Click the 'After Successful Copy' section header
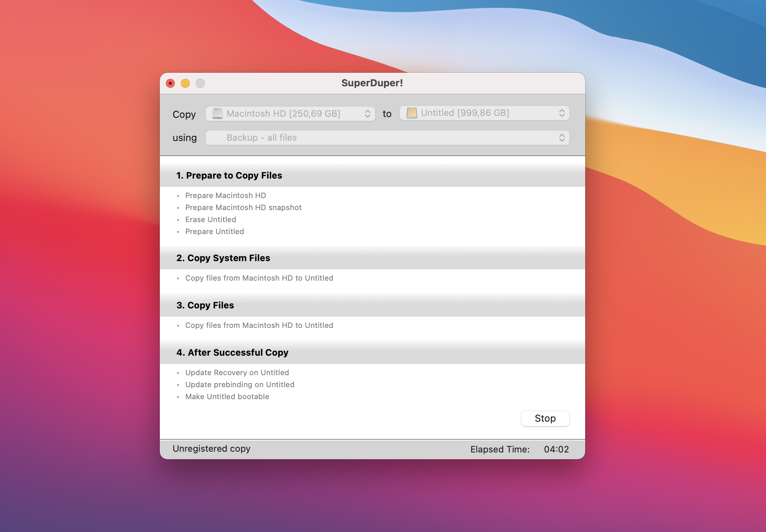 (372, 352)
